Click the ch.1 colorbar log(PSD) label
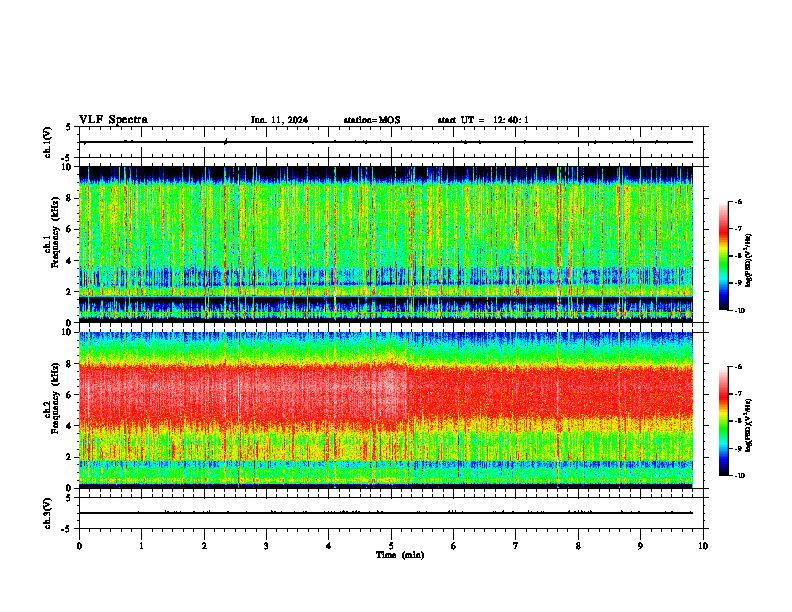The image size is (792, 612). coord(748,261)
